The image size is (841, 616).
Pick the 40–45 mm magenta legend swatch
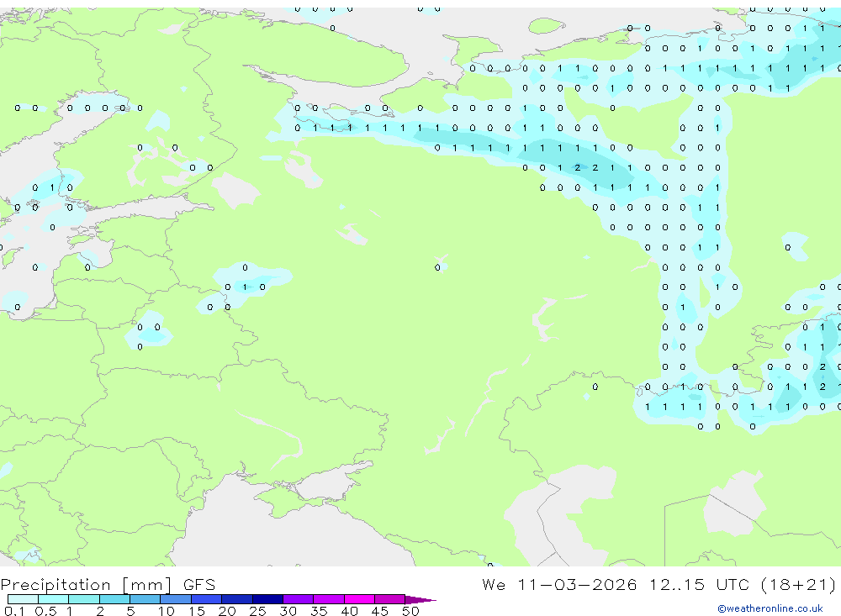(x=359, y=599)
